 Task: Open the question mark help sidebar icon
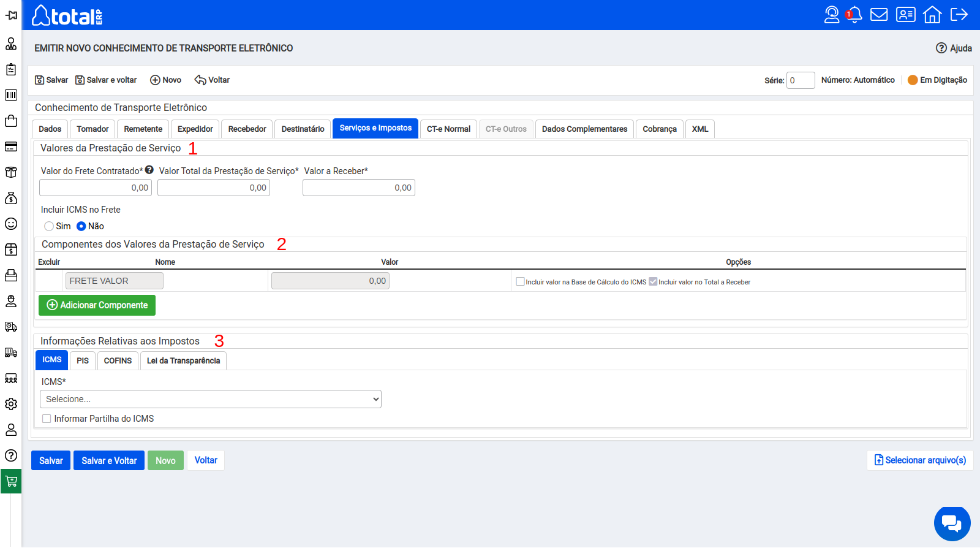tap(11, 455)
